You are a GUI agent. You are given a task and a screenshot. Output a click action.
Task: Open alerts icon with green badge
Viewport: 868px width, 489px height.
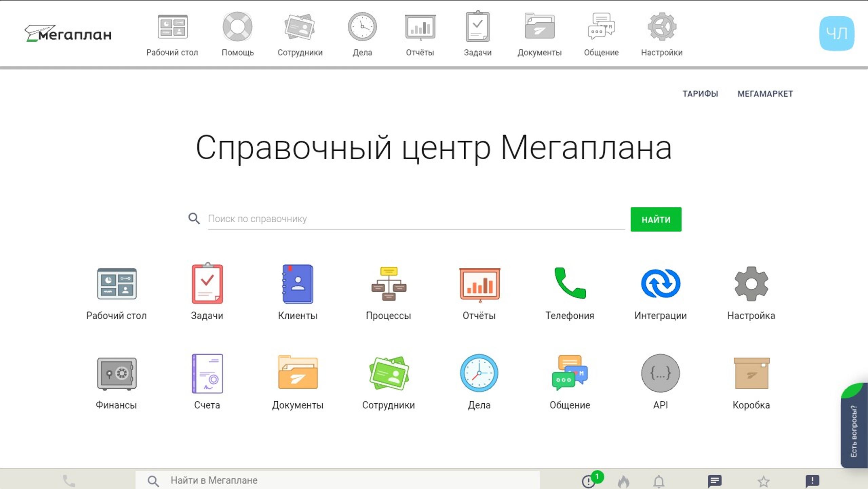click(x=590, y=481)
